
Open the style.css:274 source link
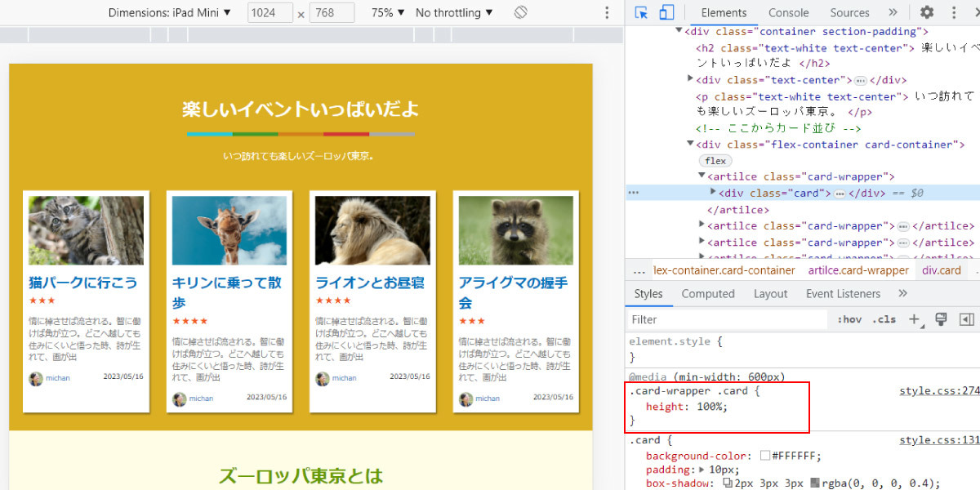click(x=939, y=391)
